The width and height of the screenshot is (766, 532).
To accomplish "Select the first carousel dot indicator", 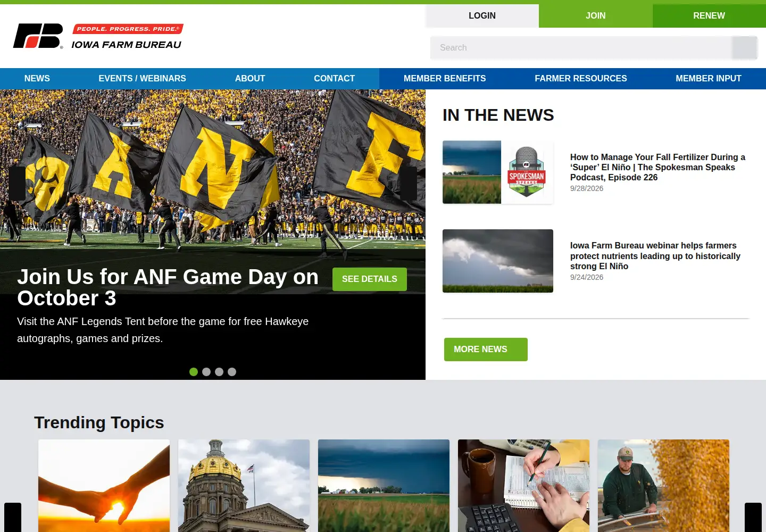I will (194, 372).
